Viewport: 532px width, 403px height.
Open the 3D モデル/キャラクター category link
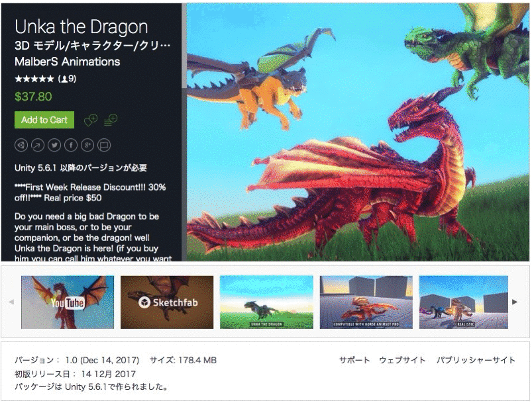click(92, 46)
